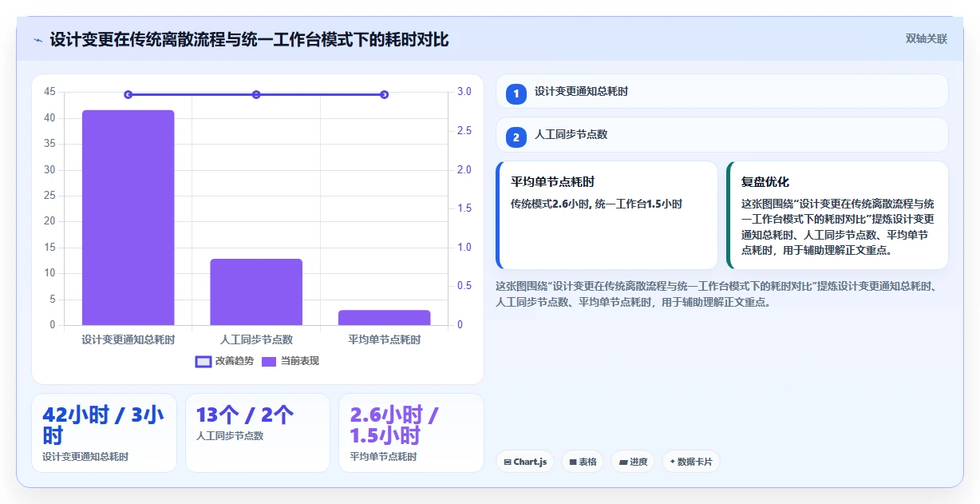Screen dimensions: 980x504
Task: Click the 设计变更通知总耗时 bar in chart
Action: [128, 217]
